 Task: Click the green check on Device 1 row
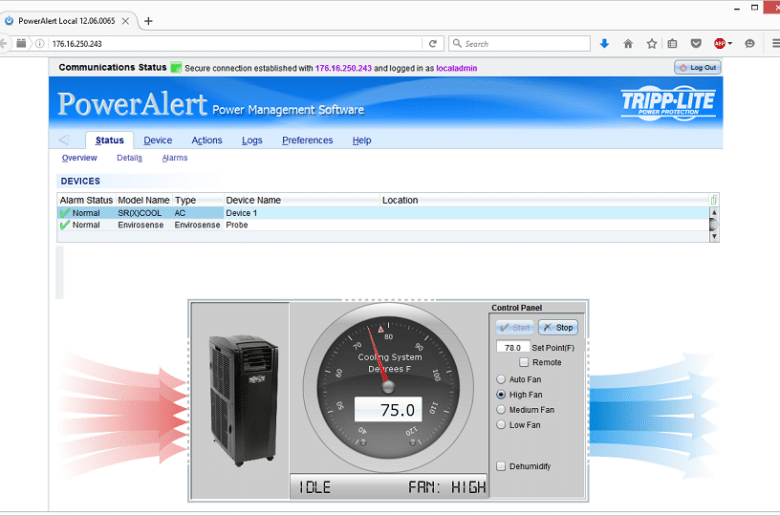(x=65, y=213)
